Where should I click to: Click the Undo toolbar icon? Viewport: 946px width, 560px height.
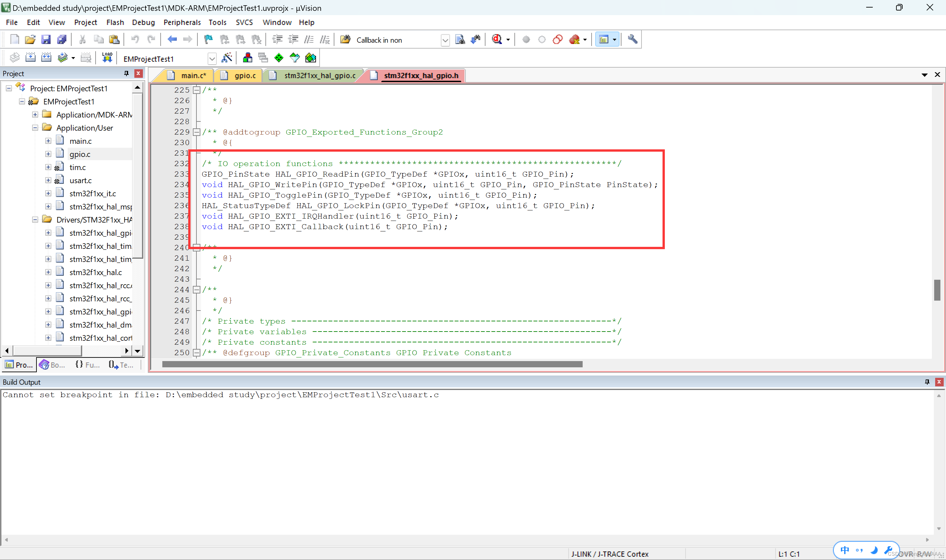[135, 39]
